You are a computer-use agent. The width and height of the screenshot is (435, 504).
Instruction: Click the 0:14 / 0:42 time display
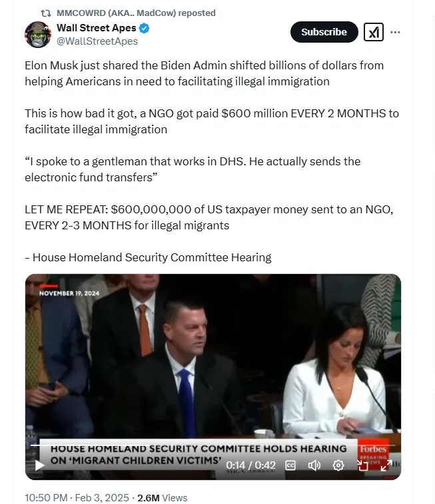250,465
